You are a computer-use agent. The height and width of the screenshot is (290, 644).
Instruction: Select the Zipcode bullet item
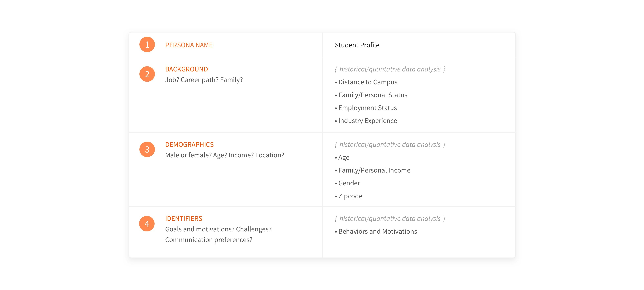(x=350, y=196)
